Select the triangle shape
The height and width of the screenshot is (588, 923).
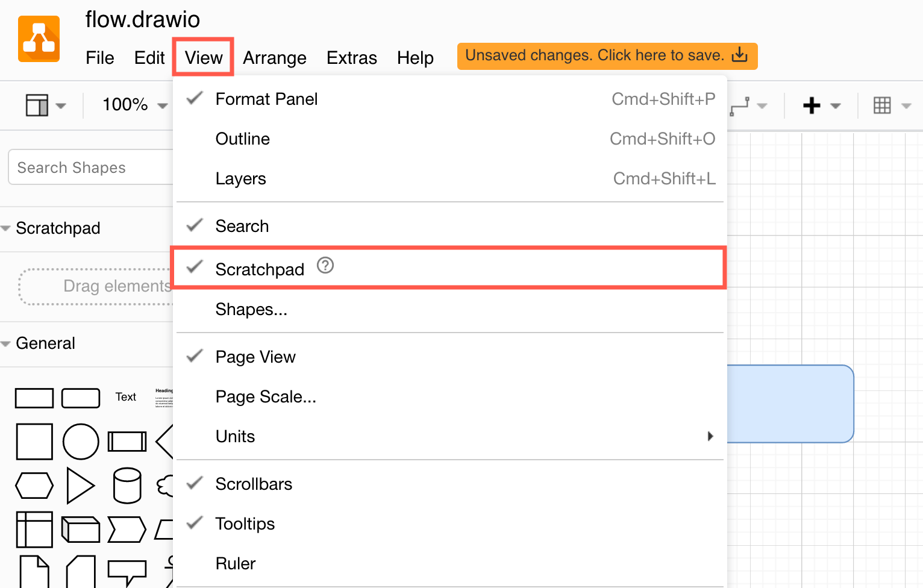(81, 485)
